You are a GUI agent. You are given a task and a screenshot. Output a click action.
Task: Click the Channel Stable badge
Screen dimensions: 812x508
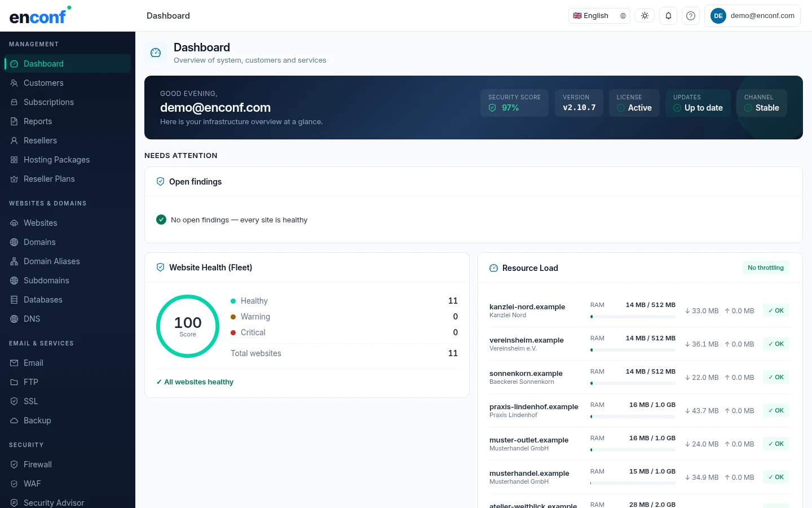(x=761, y=103)
